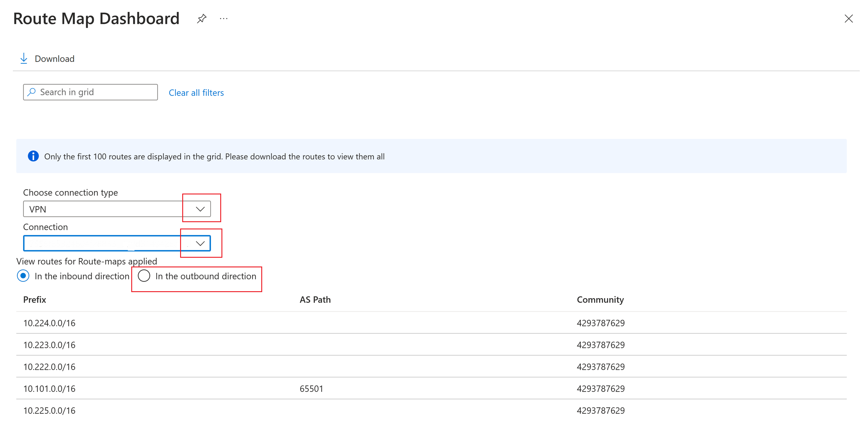The image size is (868, 435).
Task: Expand the Connection dropdown chevron
Action: point(201,243)
